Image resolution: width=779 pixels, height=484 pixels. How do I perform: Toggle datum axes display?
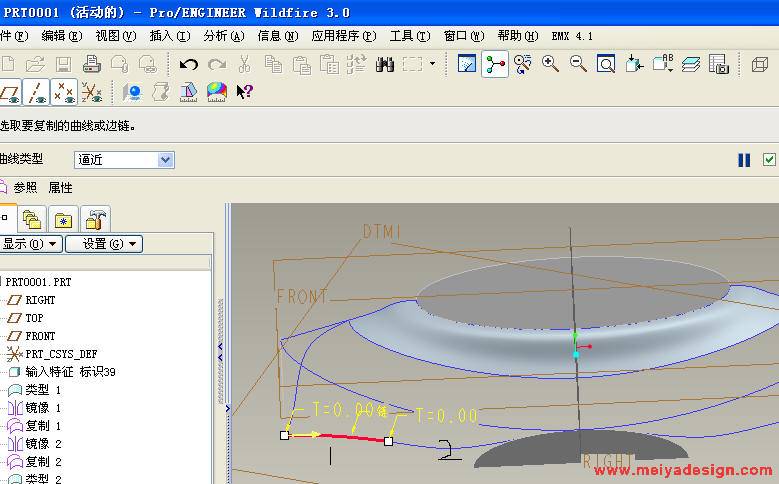tap(36, 92)
